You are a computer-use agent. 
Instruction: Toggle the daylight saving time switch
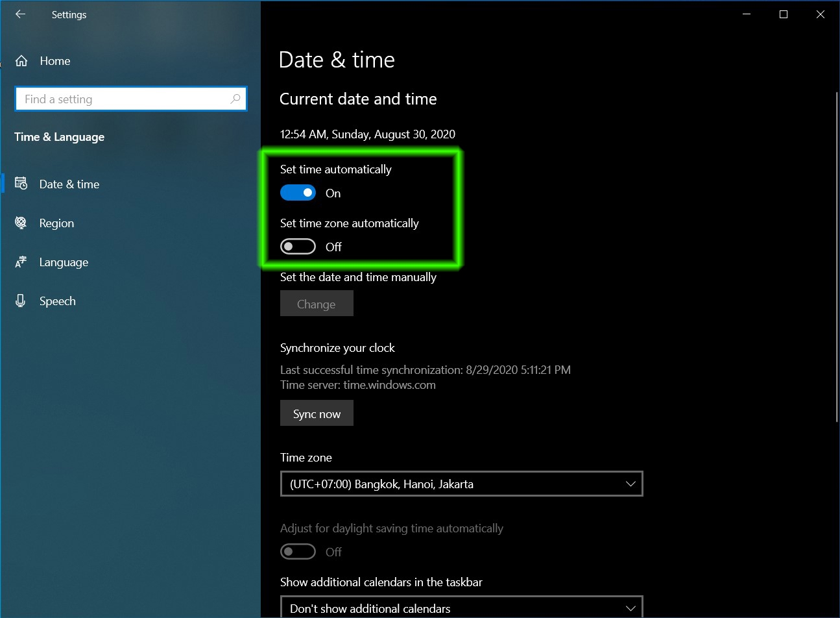click(298, 552)
